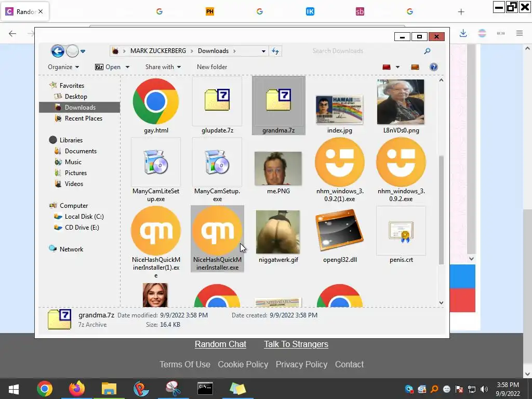Open a new browser tab with plus button
Viewport: 532px width, 399px height.
(461, 12)
